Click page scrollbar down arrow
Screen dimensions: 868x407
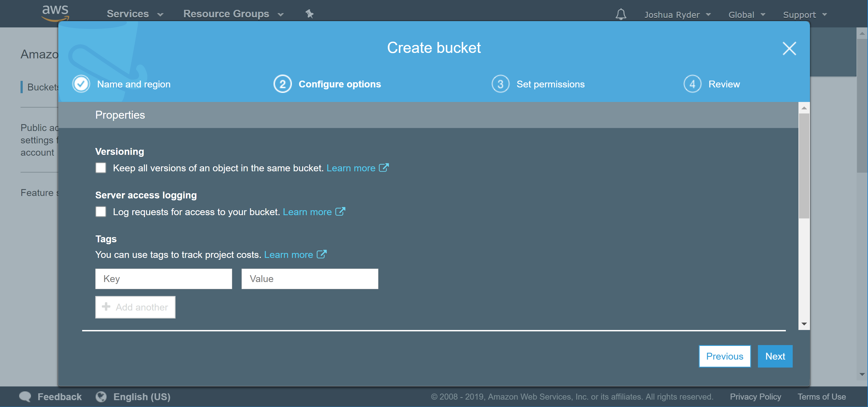862,374
